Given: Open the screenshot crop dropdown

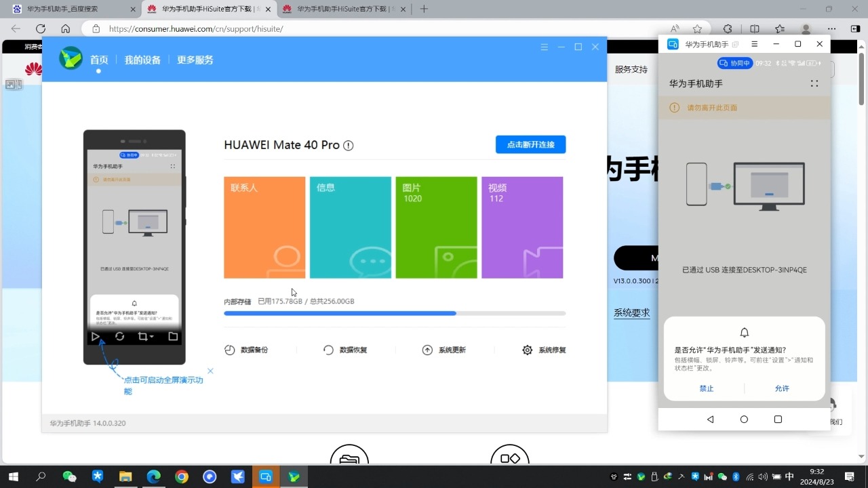Looking at the screenshot, I should click(x=145, y=336).
